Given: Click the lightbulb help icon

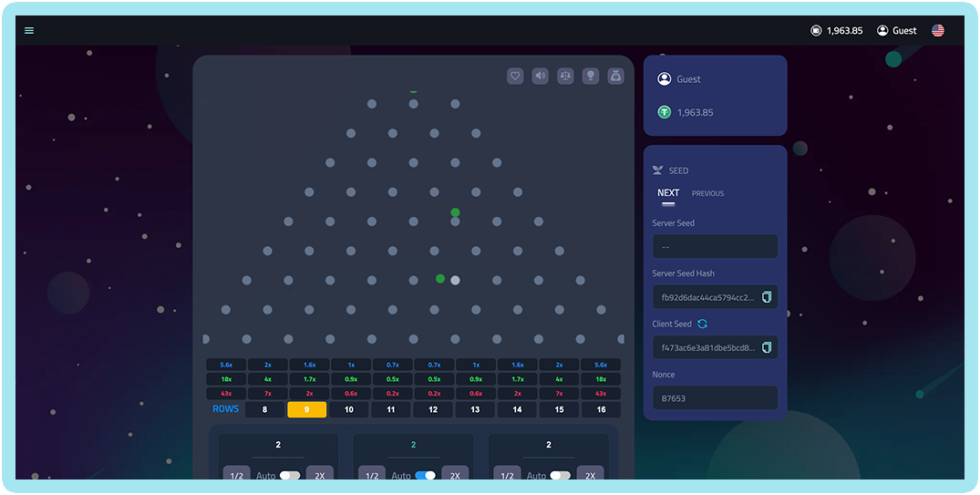Looking at the screenshot, I should (x=591, y=77).
